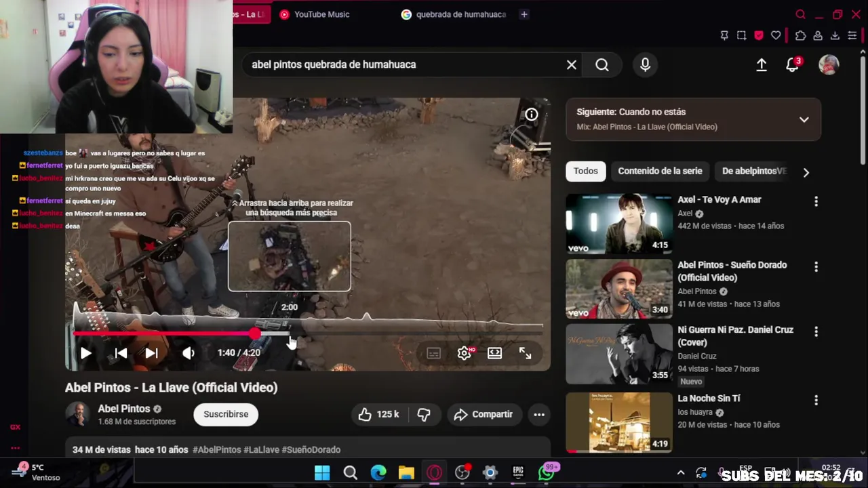Click the #AbelPintos hashtag
Screen dimensions: 868x488
coord(217,449)
